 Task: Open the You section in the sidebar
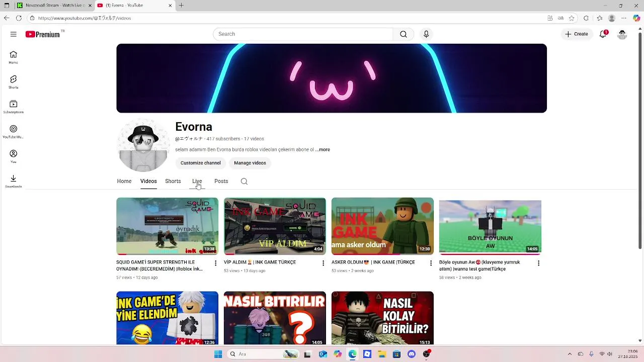[x=14, y=156]
